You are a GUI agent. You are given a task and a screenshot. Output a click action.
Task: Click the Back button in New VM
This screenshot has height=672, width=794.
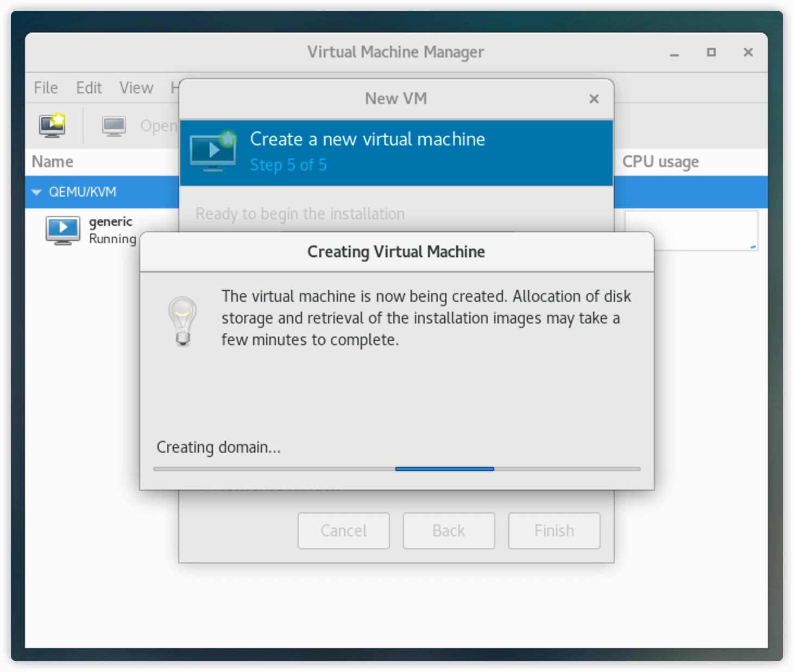coord(449,530)
